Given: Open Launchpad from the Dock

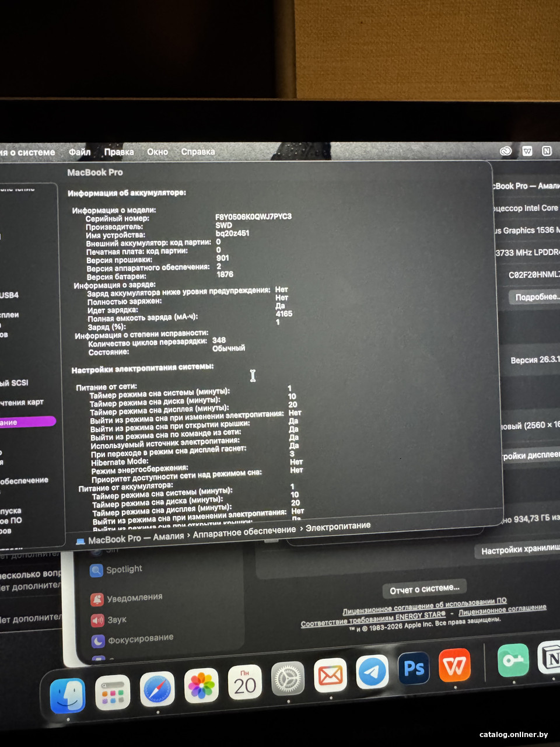Looking at the screenshot, I should [x=113, y=692].
